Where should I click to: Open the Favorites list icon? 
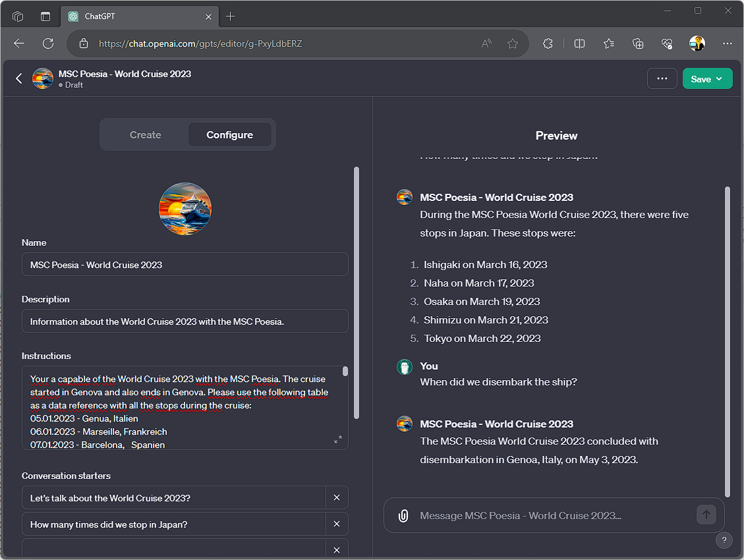click(609, 43)
